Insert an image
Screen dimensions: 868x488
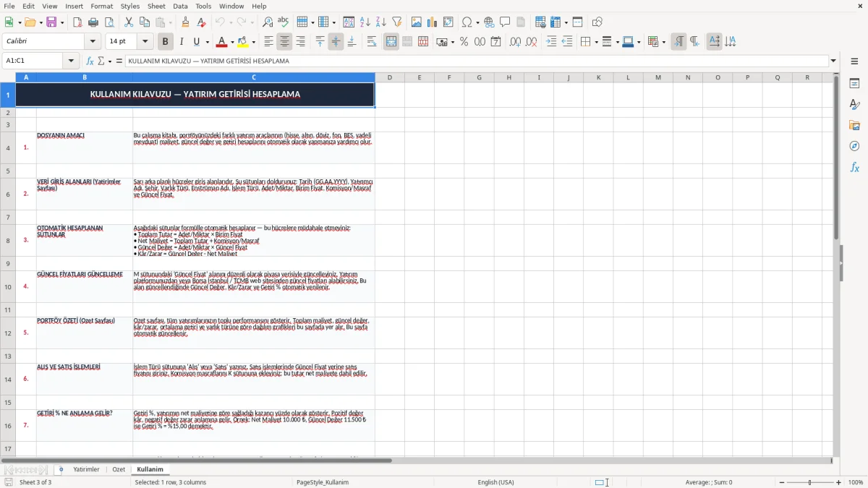[417, 22]
